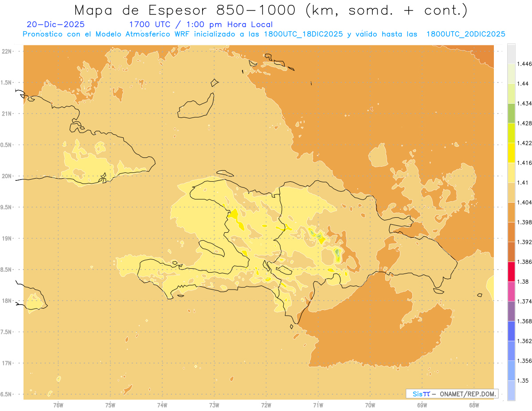Click the longitude label "73W"
The width and height of the screenshot is (532, 411).
pos(214,405)
